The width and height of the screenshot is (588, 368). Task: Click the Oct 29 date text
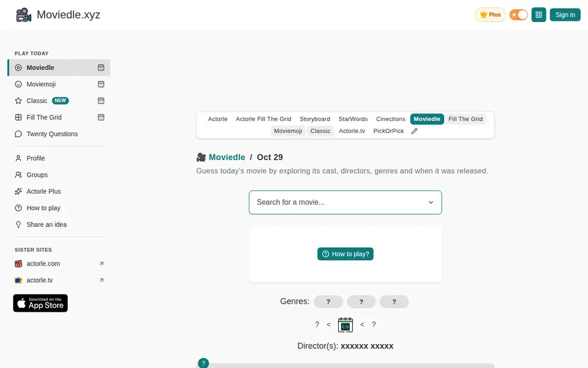[x=270, y=158]
